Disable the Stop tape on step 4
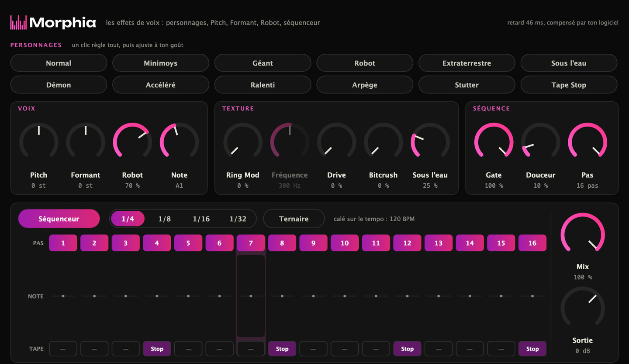This screenshot has width=629, height=364. (x=157, y=349)
